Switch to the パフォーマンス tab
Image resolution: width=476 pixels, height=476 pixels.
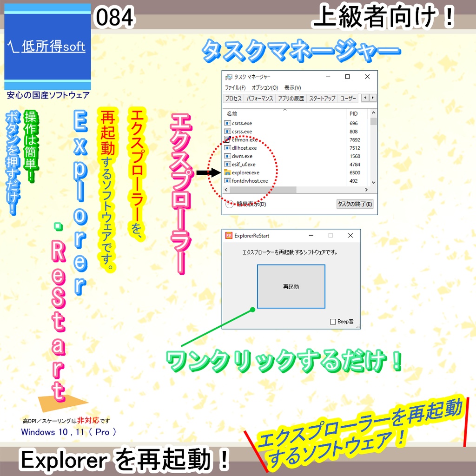(259, 99)
